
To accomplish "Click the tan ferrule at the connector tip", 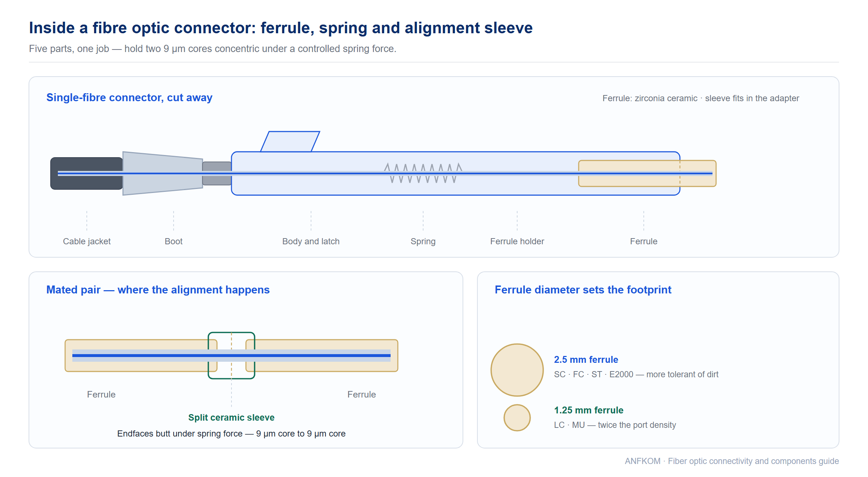I will (647, 173).
